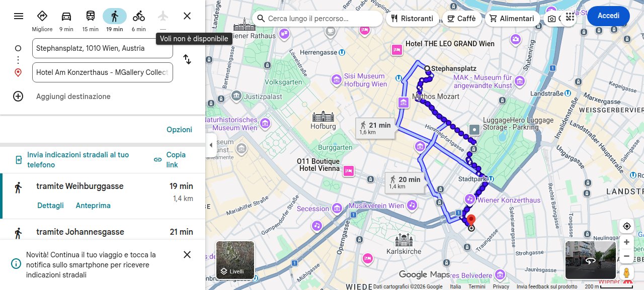Open the Google apps grid
The height and width of the screenshot is (290, 644).
[570, 17]
